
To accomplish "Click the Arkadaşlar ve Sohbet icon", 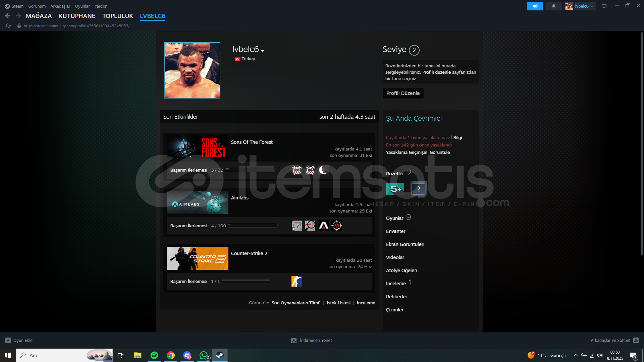I will pyautogui.click(x=636, y=340).
